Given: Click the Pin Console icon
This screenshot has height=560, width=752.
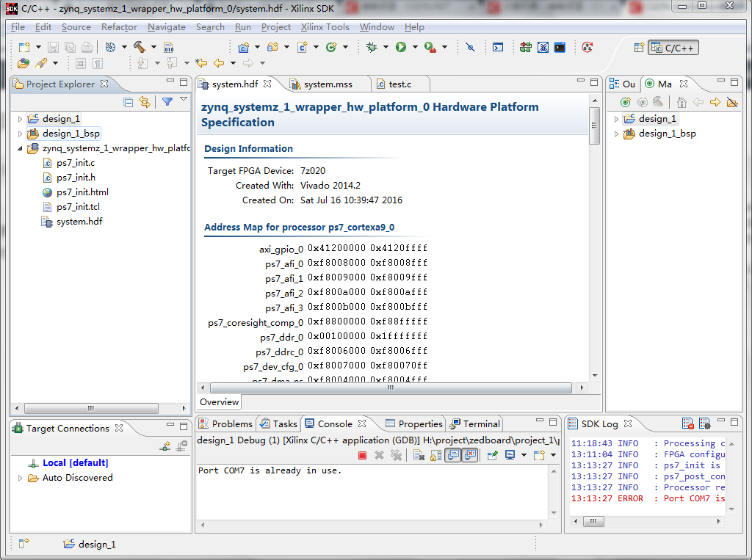Looking at the screenshot, I should tap(492, 455).
